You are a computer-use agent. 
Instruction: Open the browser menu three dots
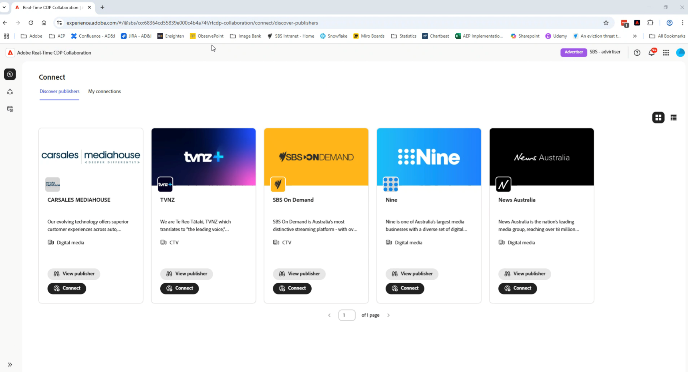tap(682, 23)
